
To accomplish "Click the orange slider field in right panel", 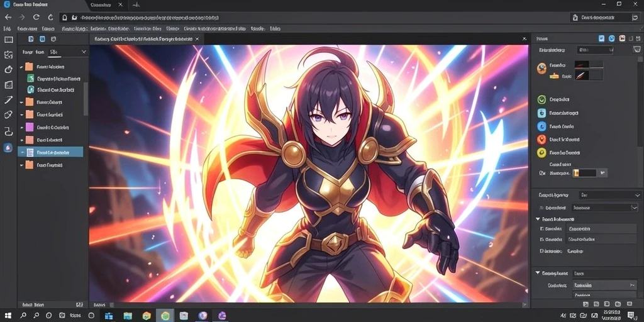I will coord(584,173).
